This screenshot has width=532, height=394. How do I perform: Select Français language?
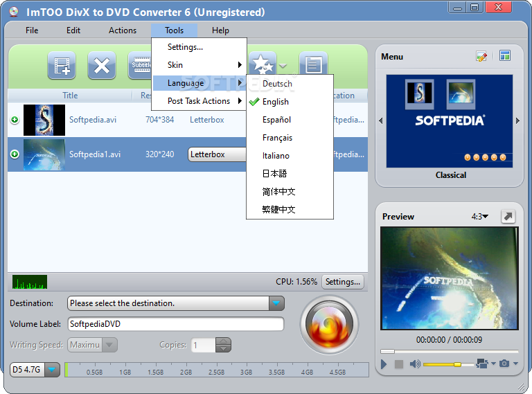[x=290, y=138]
